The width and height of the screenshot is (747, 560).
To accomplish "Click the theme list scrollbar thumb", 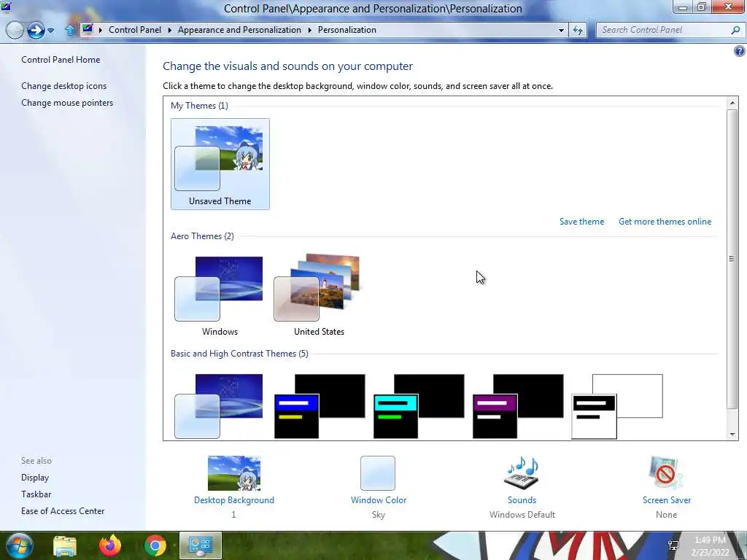I will click(x=732, y=259).
